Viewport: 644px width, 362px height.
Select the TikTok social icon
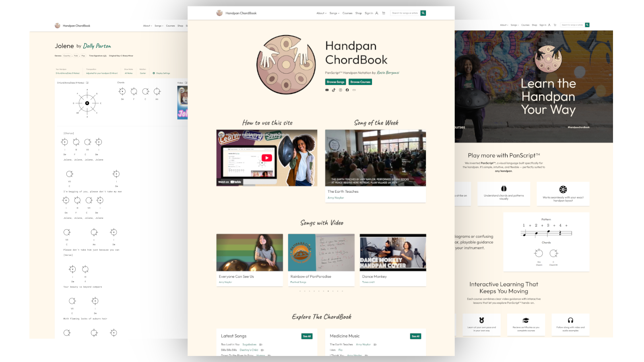[334, 90]
